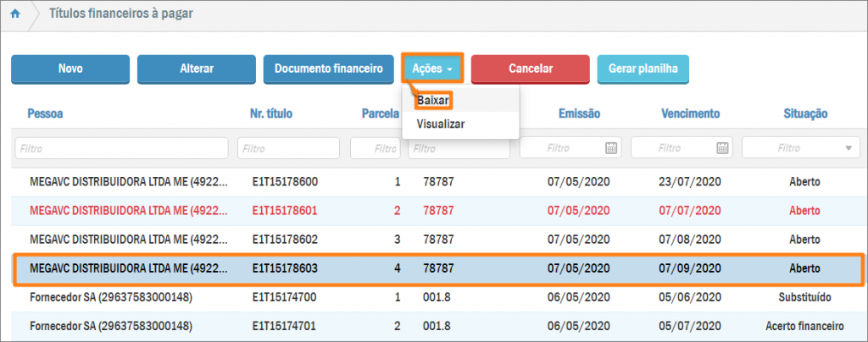The height and width of the screenshot is (342, 868).
Task: Sort by the Vencimento column header
Action: click(690, 113)
